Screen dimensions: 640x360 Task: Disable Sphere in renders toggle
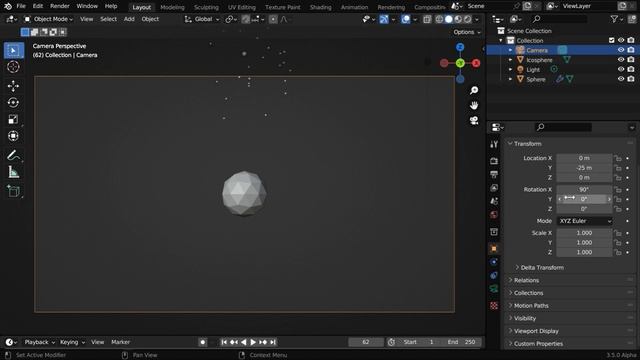coord(631,79)
